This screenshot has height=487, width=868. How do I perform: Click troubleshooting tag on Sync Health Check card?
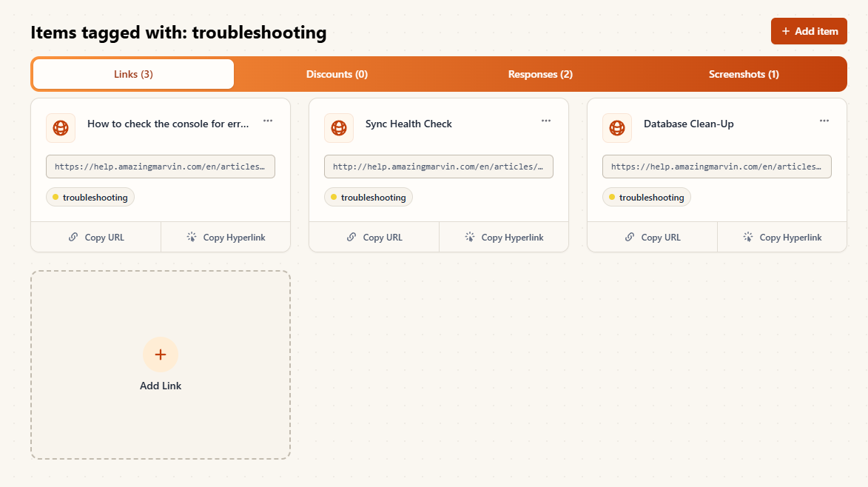click(x=369, y=198)
